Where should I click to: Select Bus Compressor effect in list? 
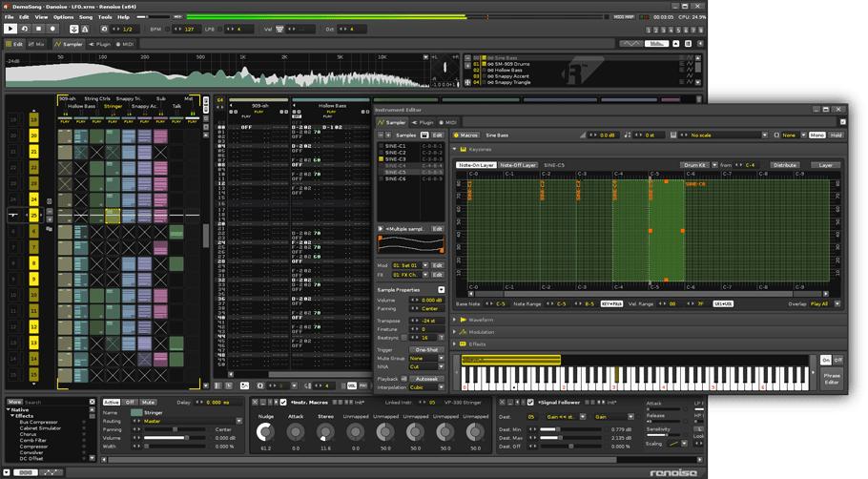coord(39,423)
